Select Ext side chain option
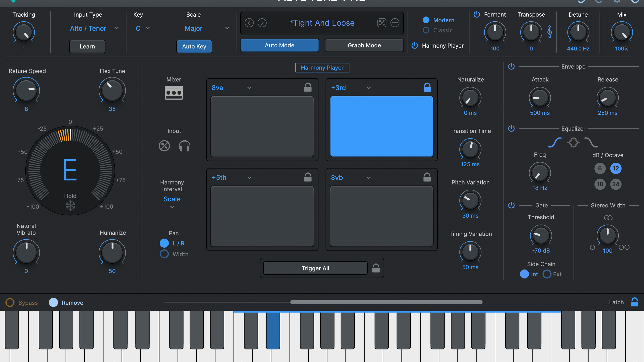This screenshot has width=644, height=362. 547,274
